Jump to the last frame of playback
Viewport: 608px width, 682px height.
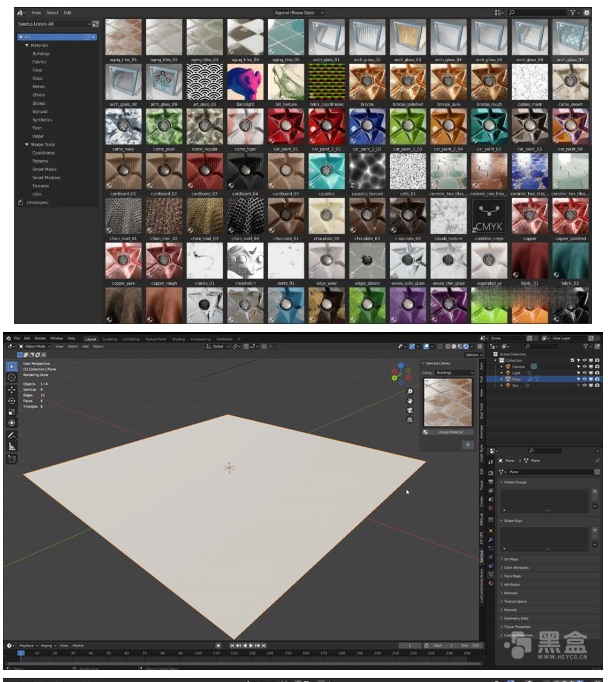264,645
